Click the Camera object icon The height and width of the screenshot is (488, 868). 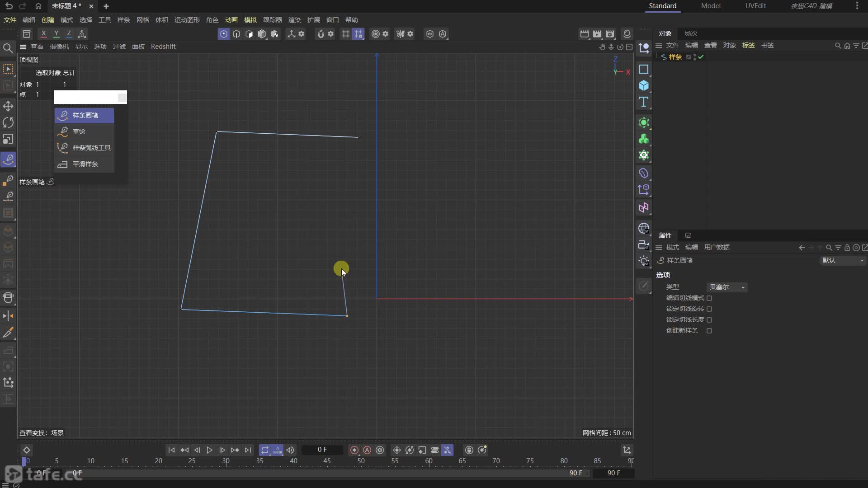tap(644, 244)
